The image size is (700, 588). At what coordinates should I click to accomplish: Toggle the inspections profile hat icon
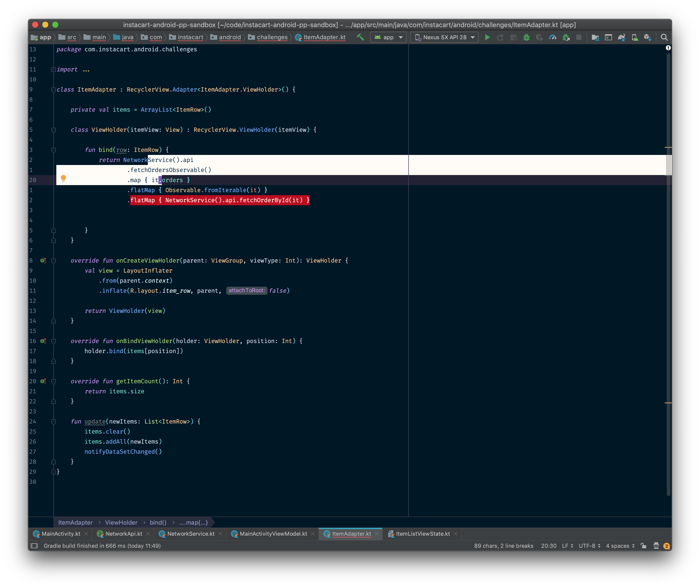(656, 546)
